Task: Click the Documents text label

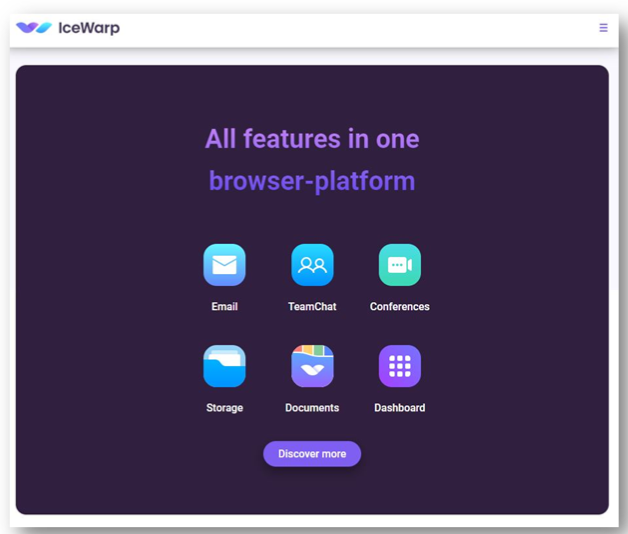Action: point(312,408)
